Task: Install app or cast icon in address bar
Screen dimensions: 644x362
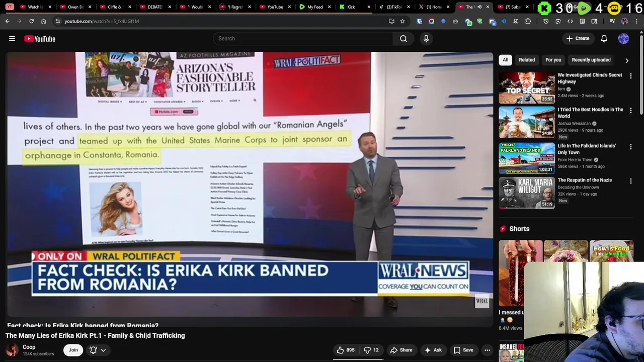Action: (391, 21)
